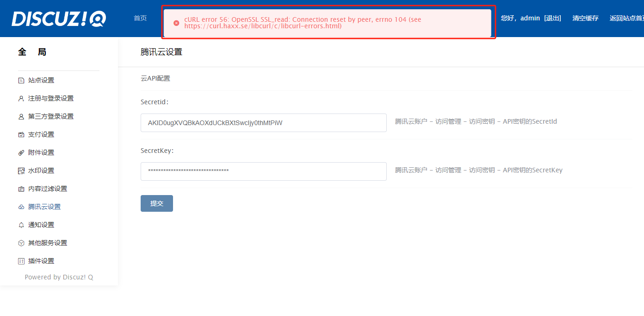Click the 内容过滤设置 icon

(x=21, y=189)
